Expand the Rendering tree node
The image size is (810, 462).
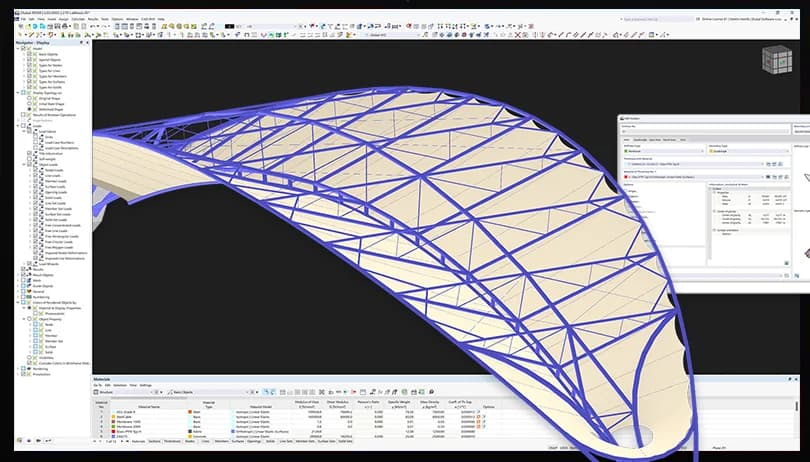coord(18,368)
